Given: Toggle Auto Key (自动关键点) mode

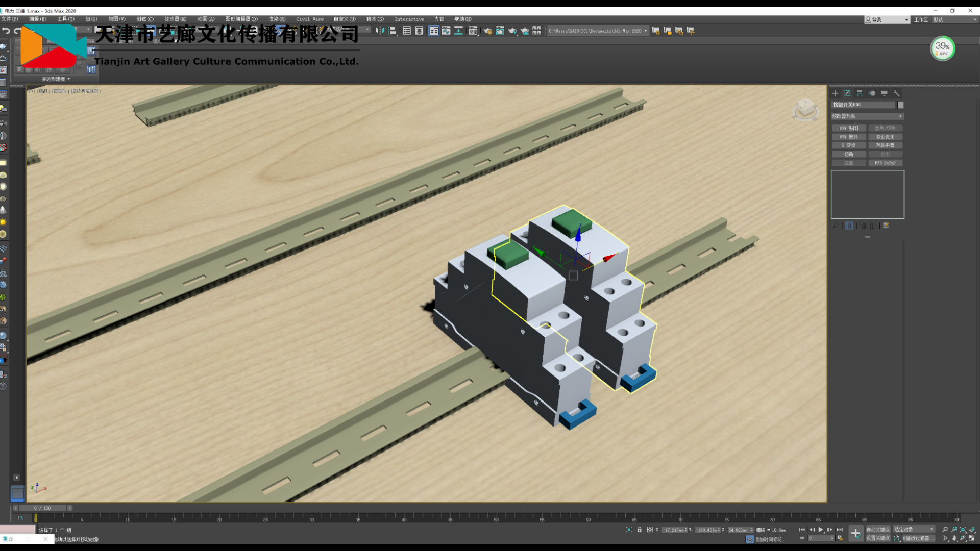Looking at the screenshot, I should coord(877,530).
